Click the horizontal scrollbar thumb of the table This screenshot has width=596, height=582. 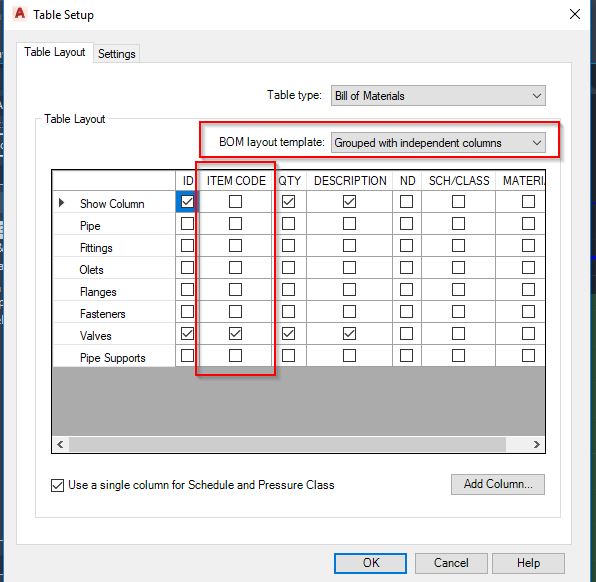tap(287, 444)
